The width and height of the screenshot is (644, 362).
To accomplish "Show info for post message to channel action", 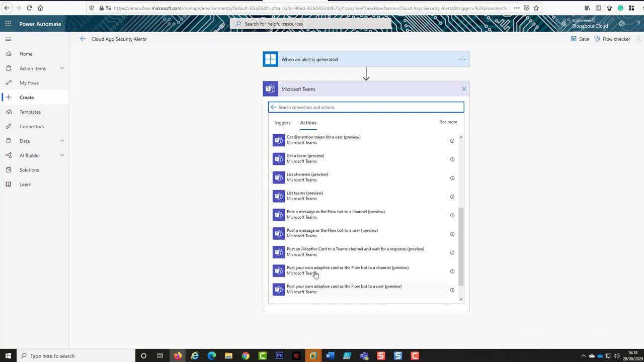I will (x=452, y=215).
